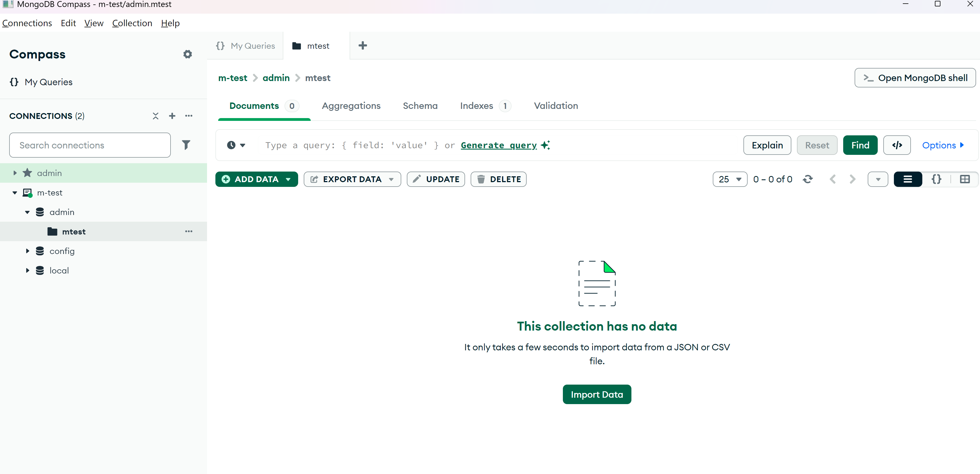Open Compass settings gear icon
Screen dimensions: 980x474
[x=187, y=54]
